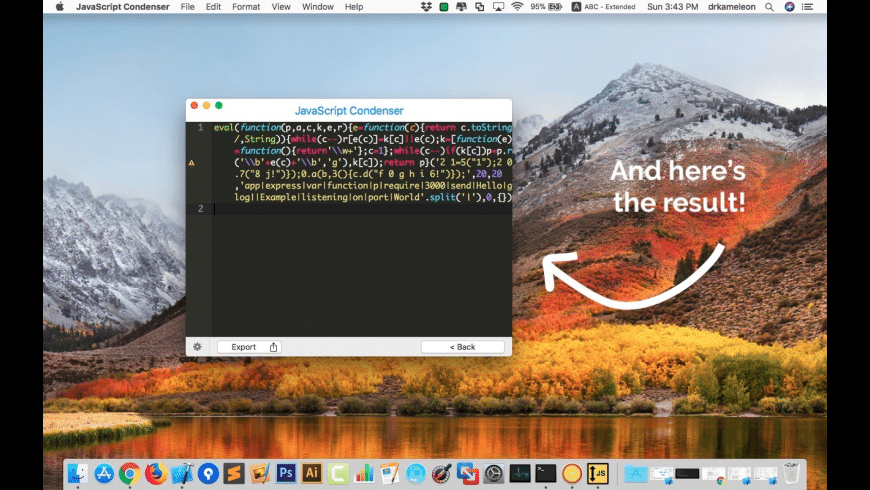Open Xcode from the dock

point(182,473)
